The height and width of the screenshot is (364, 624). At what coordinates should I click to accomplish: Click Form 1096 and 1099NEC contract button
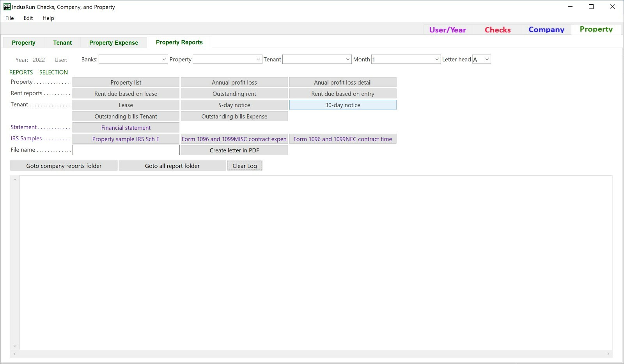343,139
